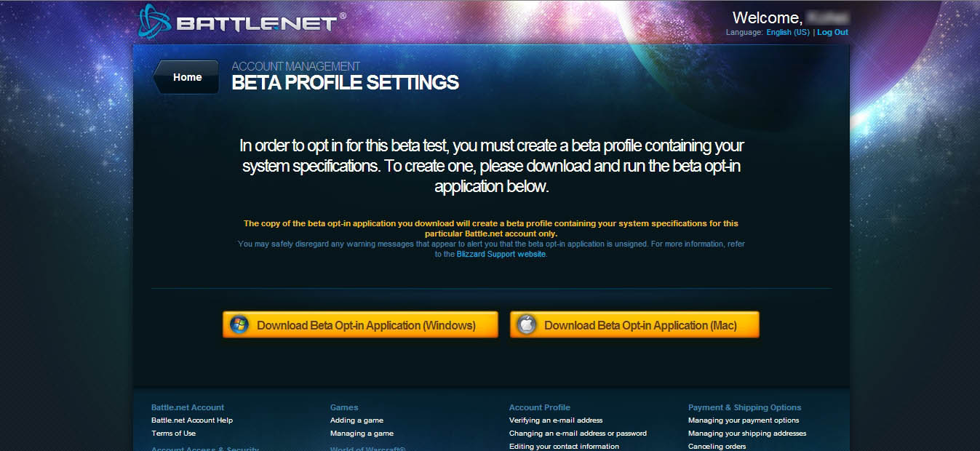Image resolution: width=980 pixels, height=451 pixels.
Task: Select the Games footer heading
Action: [344, 407]
